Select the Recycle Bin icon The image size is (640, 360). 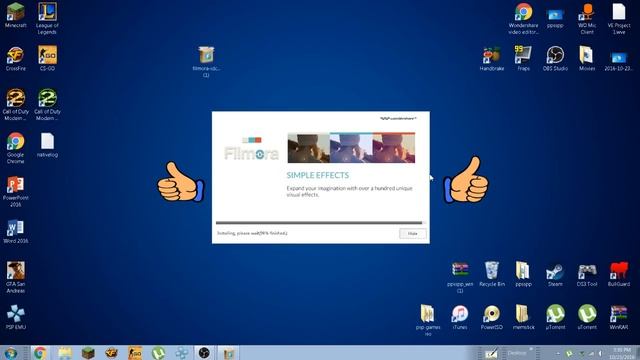(492, 274)
